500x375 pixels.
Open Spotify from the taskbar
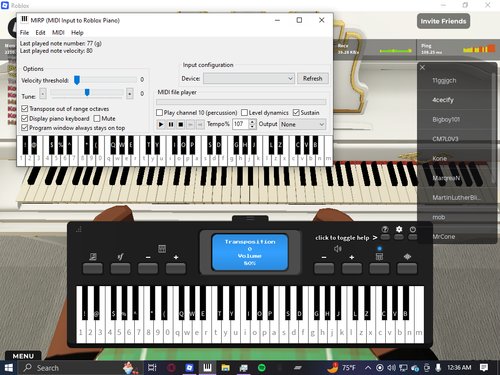(262, 368)
